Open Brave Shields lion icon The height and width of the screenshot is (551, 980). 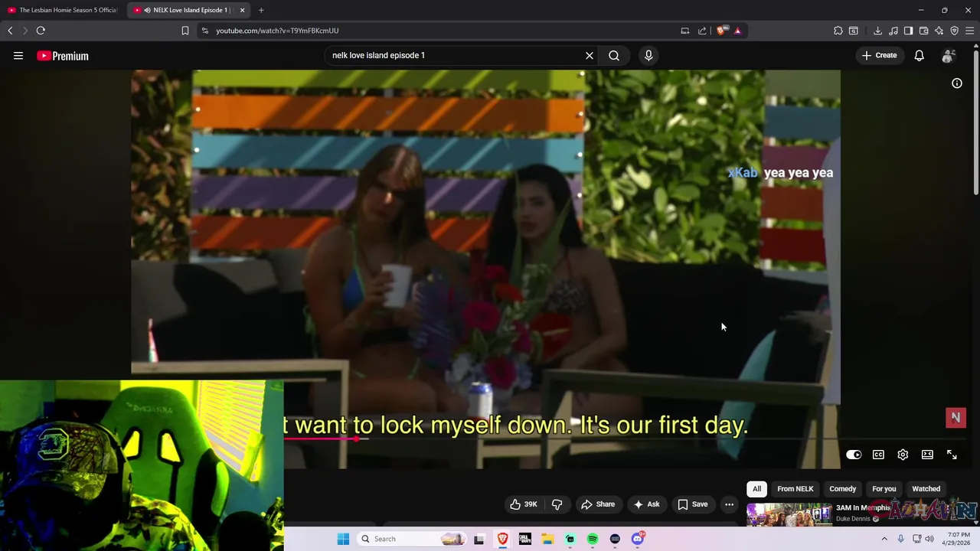(x=721, y=31)
